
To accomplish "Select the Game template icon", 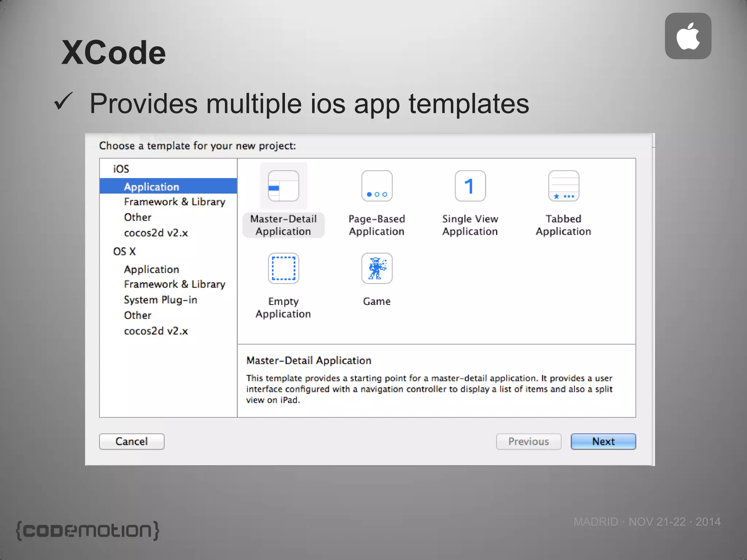I will [377, 268].
